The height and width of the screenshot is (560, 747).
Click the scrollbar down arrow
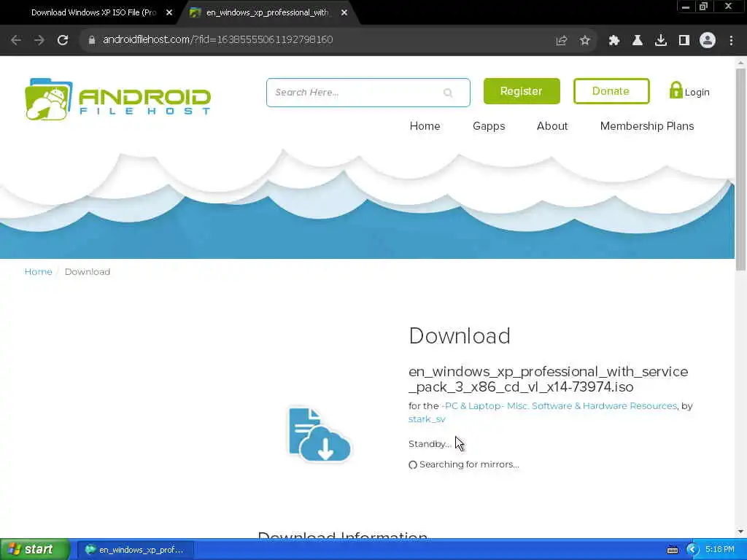click(740, 532)
